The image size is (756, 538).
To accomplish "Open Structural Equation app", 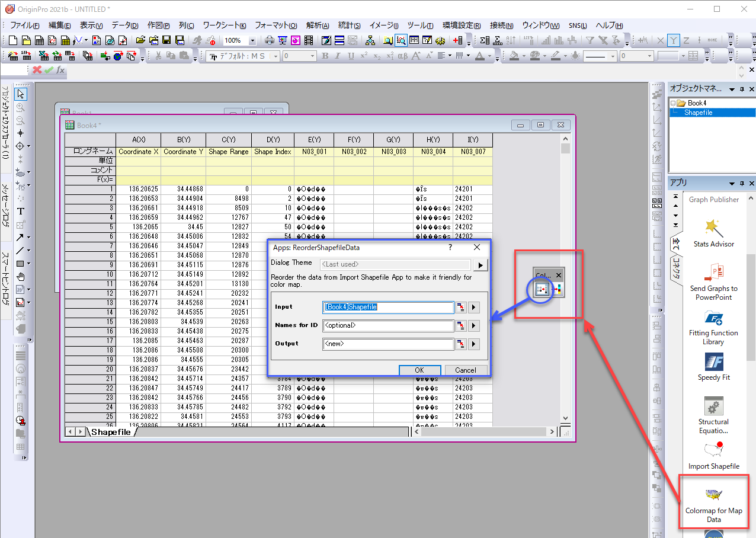I will tap(714, 415).
